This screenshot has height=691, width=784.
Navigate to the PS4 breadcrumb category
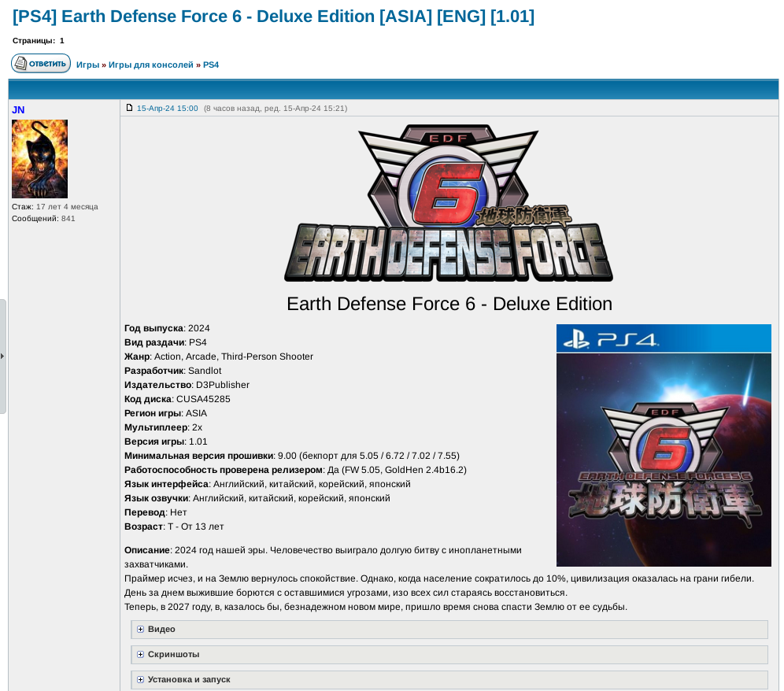click(211, 65)
